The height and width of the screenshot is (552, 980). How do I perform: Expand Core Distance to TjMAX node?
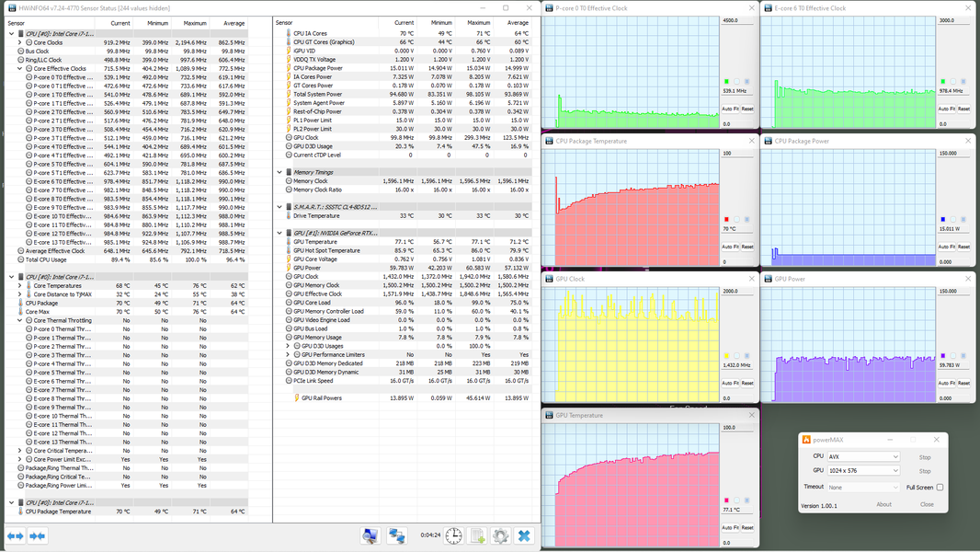point(20,294)
